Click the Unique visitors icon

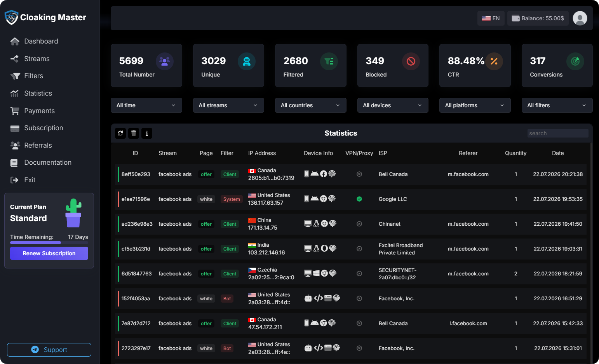point(247,61)
